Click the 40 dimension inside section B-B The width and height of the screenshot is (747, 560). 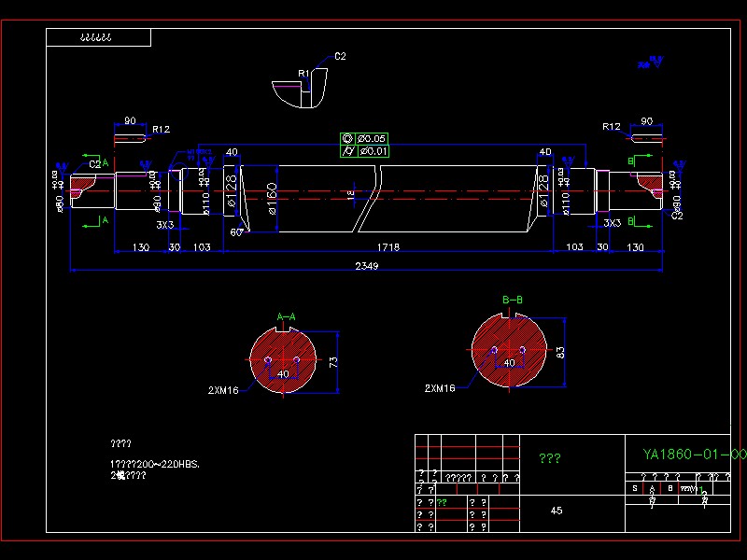(509, 362)
